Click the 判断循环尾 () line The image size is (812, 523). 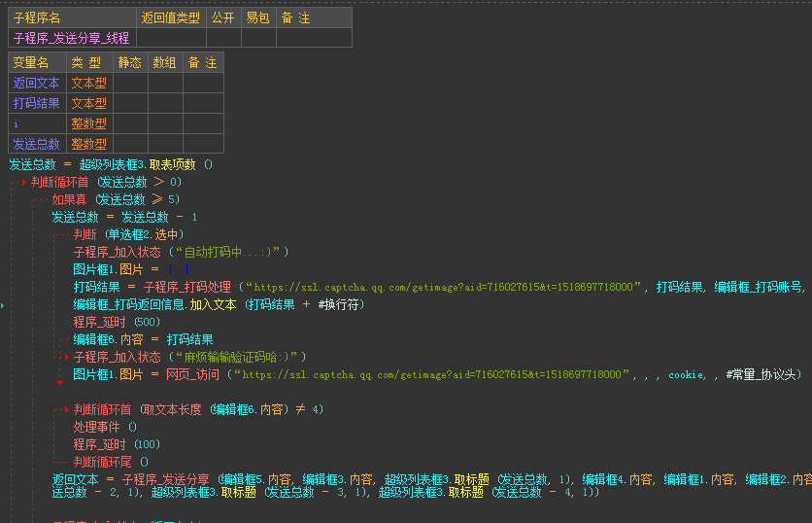pyautogui.click(x=111, y=462)
